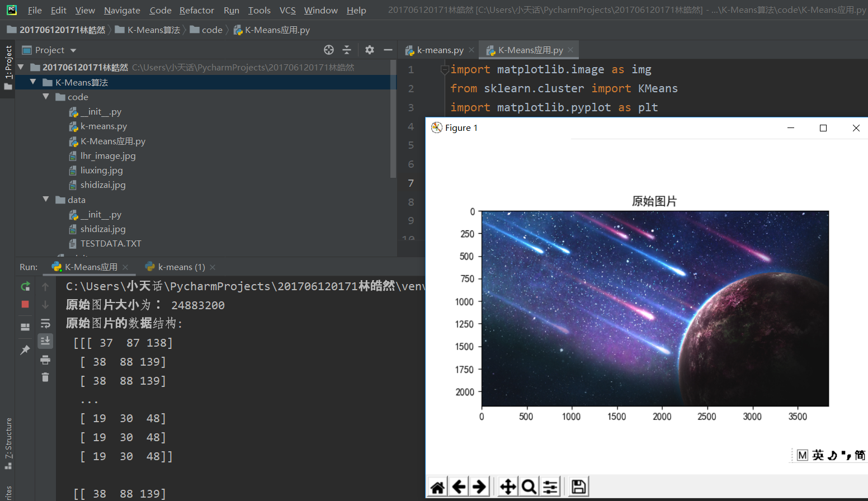Click the M icon on IME bar
This screenshot has height=501, width=868.
(803, 455)
